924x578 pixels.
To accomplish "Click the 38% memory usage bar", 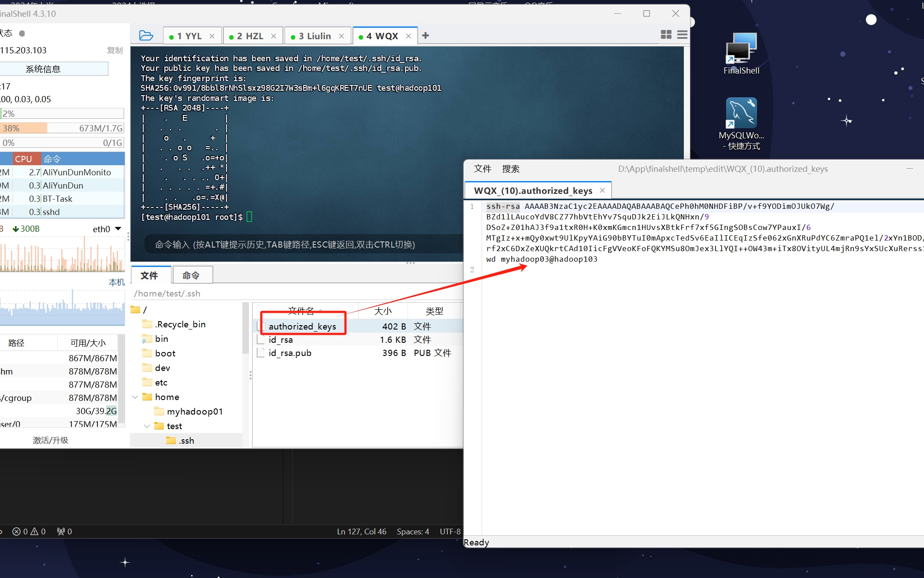I will [x=62, y=128].
